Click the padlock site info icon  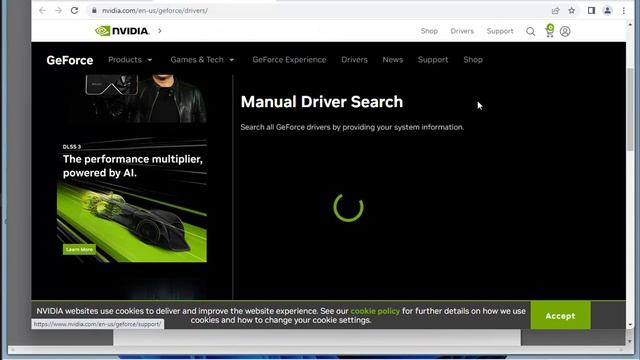tap(94, 11)
